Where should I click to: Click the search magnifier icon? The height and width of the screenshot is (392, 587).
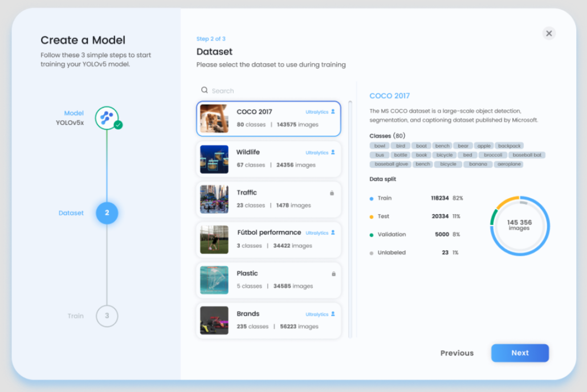tap(205, 91)
